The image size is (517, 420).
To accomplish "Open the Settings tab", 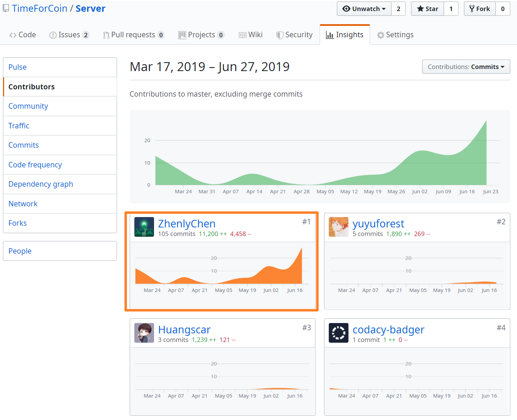I will pos(395,35).
